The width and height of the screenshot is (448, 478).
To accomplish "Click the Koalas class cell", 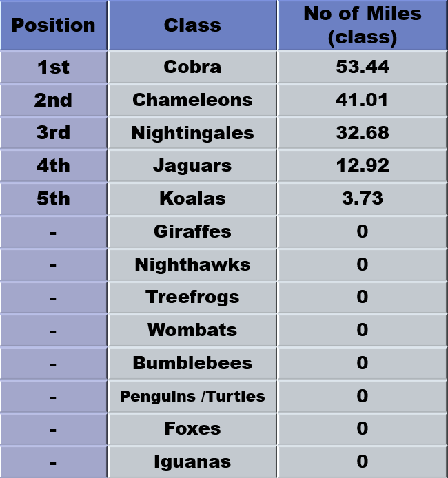I will [192, 199].
